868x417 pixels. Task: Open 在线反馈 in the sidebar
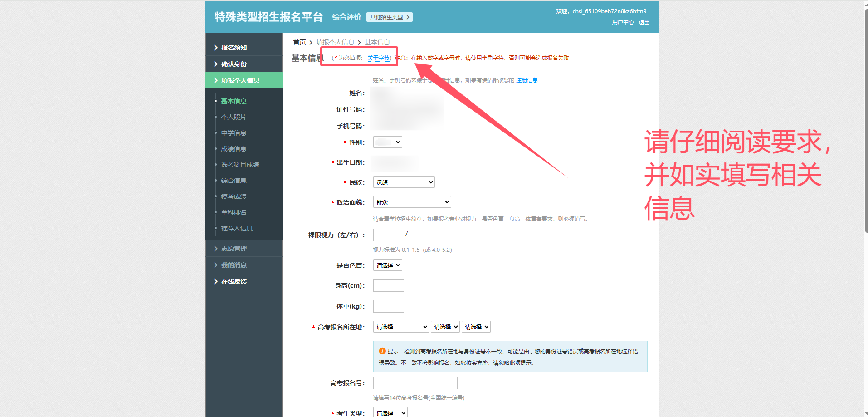[x=234, y=281]
